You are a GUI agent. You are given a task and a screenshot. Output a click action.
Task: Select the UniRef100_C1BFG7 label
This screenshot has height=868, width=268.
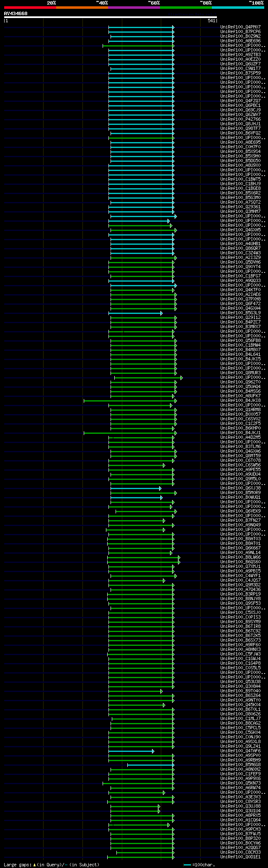tap(240, 276)
